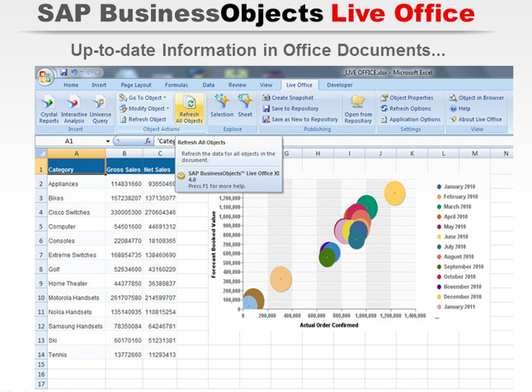Open the Insert ribbon tab
The image size is (532, 392).
99,85
